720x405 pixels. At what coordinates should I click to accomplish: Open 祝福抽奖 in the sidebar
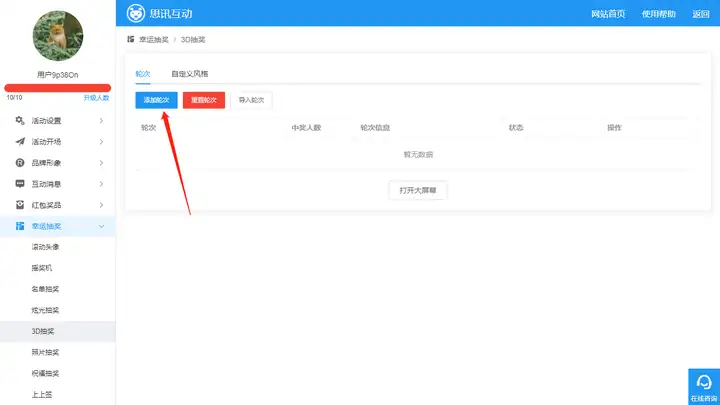(x=45, y=373)
